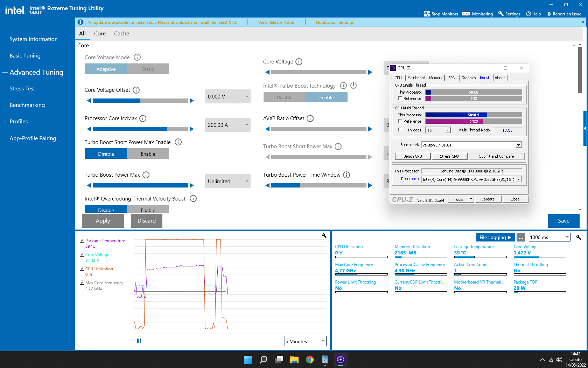Open Stress Test in sidebar
This screenshot has width=588, height=368.
(22, 89)
